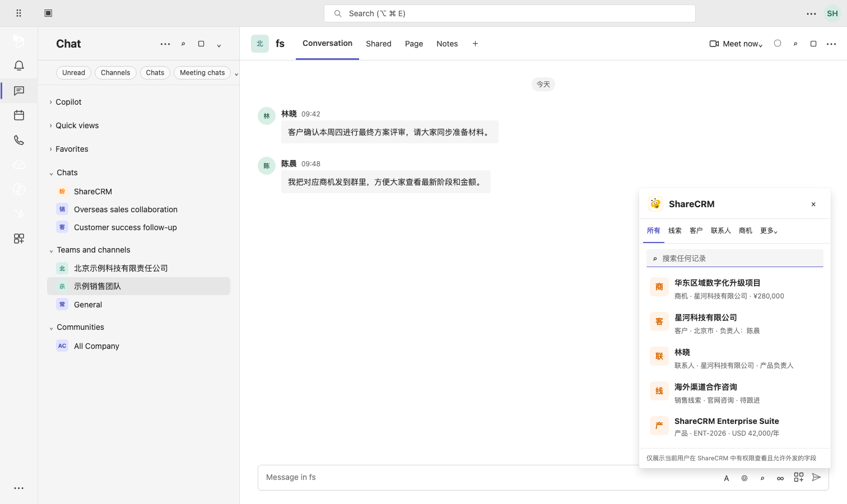
Task: Open the Calendar icon in left rail
Action: coord(19,115)
